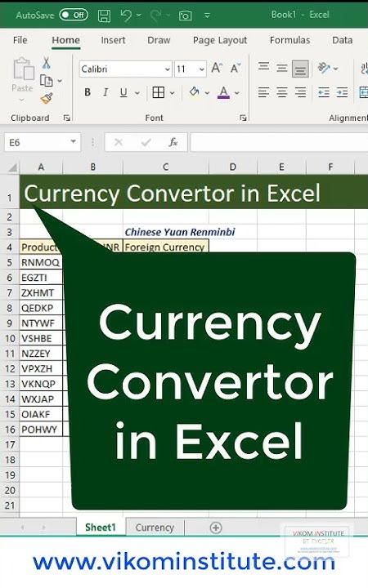The width and height of the screenshot is (368, 588).
Task: Click the Redo arrow icon
Action: click(x=155, y=15)
